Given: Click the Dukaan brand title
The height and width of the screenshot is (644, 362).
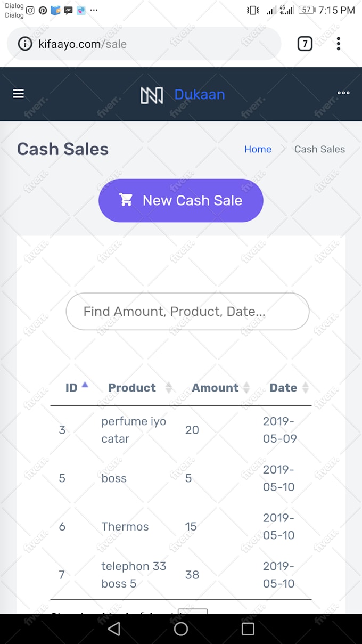Looking at the screenshot, I should 200,94.
